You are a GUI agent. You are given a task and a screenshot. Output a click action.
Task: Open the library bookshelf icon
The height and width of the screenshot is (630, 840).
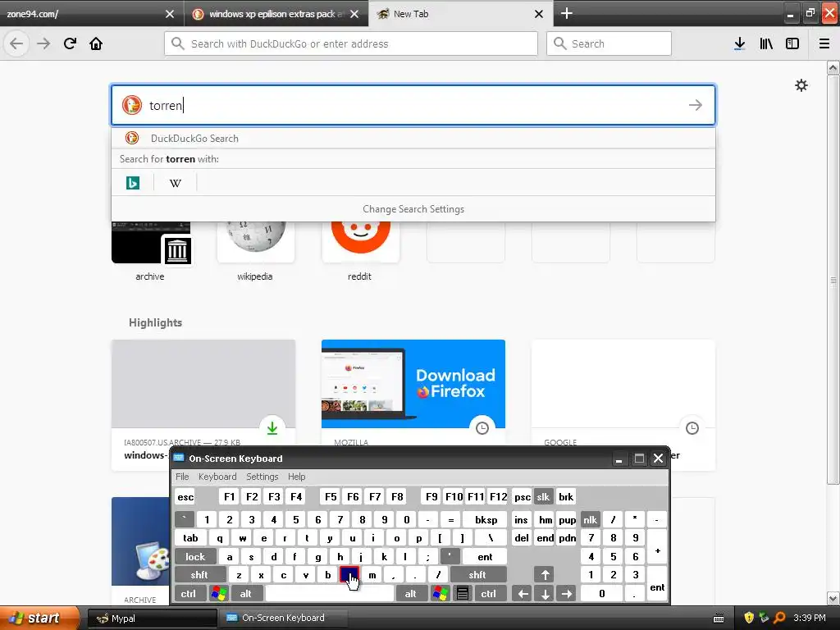766,43
